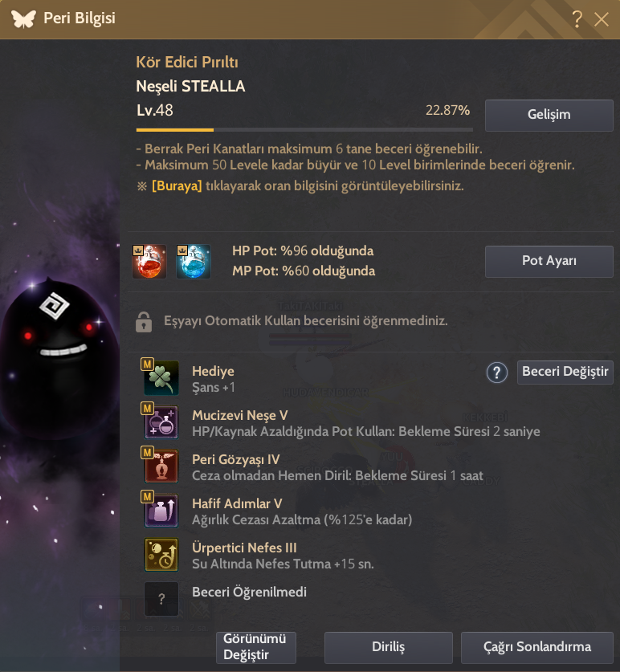Screen dimensions: 620x672
Task: Click the blue MP potion icon
Action: click(194, 262)
